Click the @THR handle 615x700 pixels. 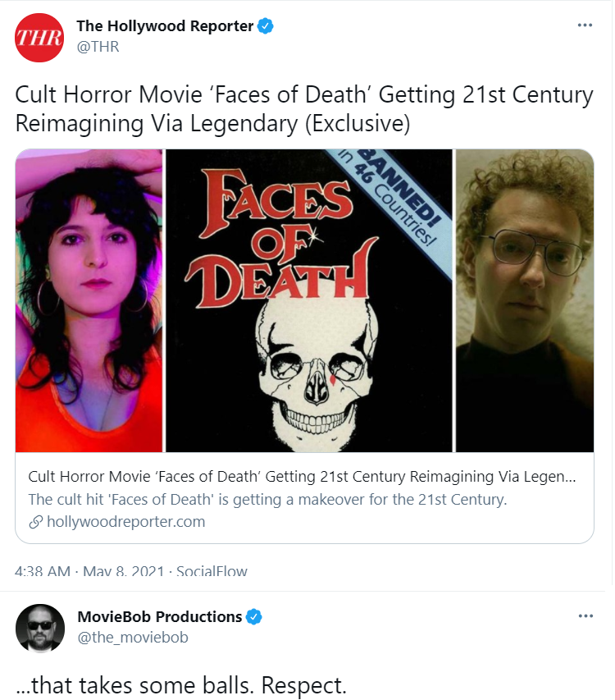98,47
